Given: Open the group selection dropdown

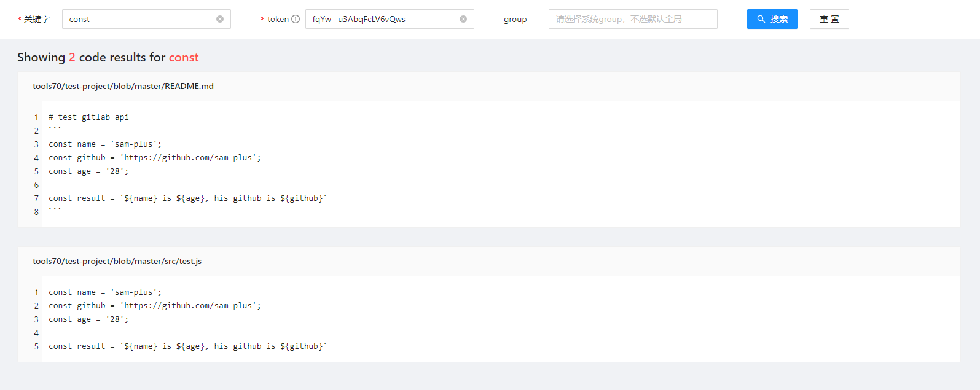Looking at the screenshot, I should click(x=633, y=19).
